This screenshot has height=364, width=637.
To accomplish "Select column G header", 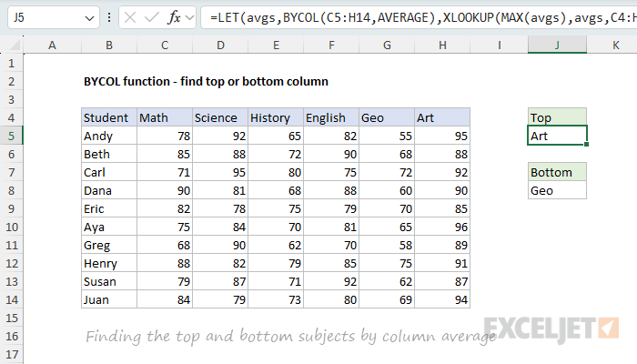I will click(x=387, y=45).
